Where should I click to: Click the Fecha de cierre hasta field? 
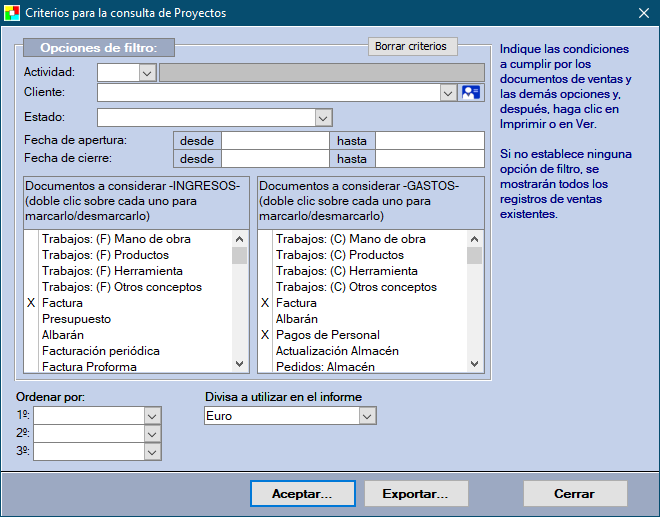[429, 159]
